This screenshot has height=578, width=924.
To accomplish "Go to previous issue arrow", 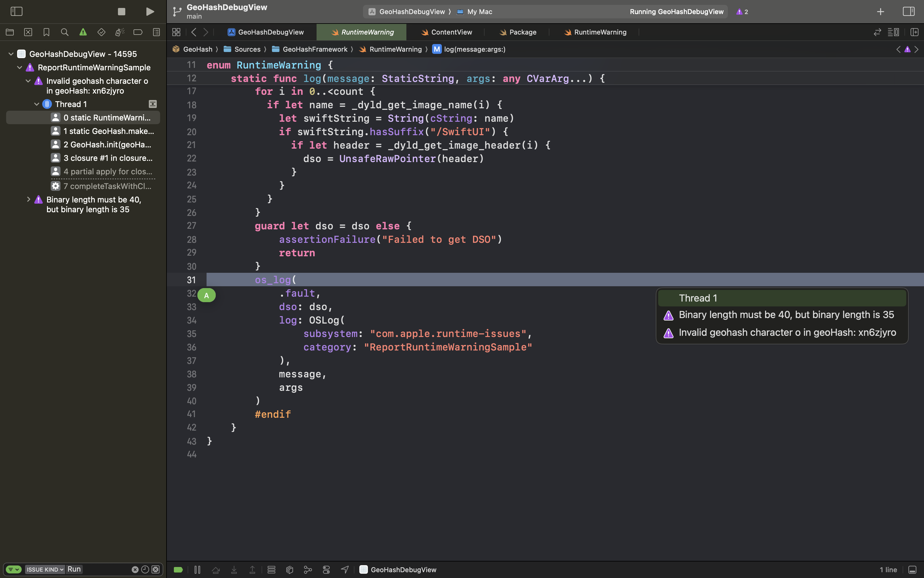I will 898,49.
